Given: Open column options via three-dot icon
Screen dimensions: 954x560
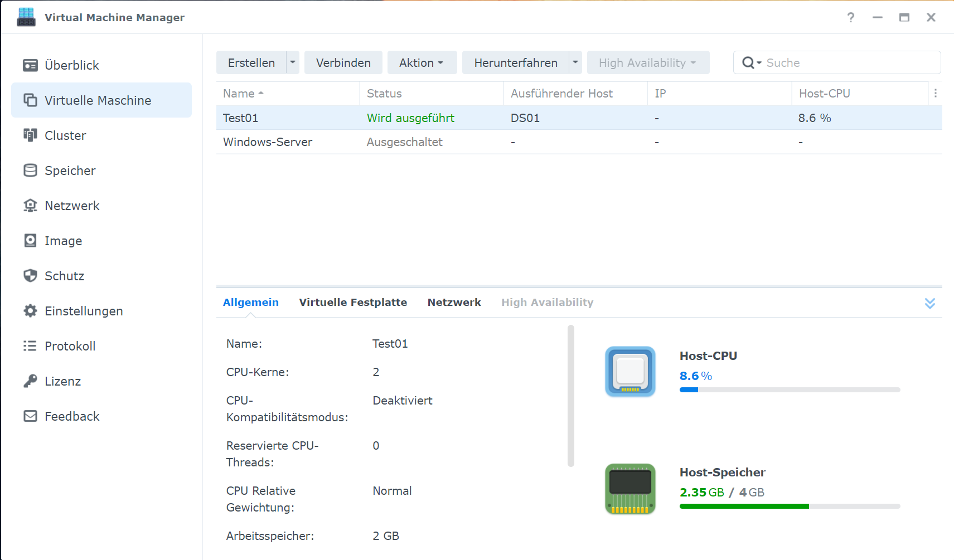Looking at the screenshot, I should [936, 93].
